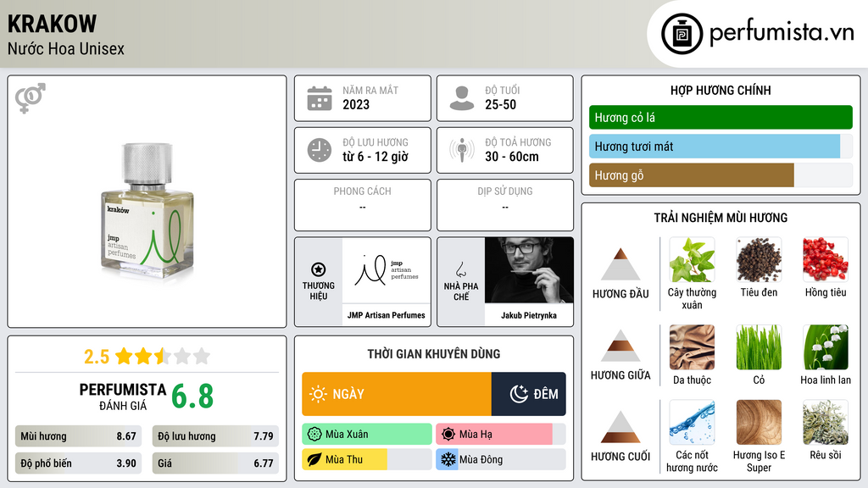Viewport: 868px width, 488px height.
Task: Click the Mùa Đông season bar
Action: [501, 460]
